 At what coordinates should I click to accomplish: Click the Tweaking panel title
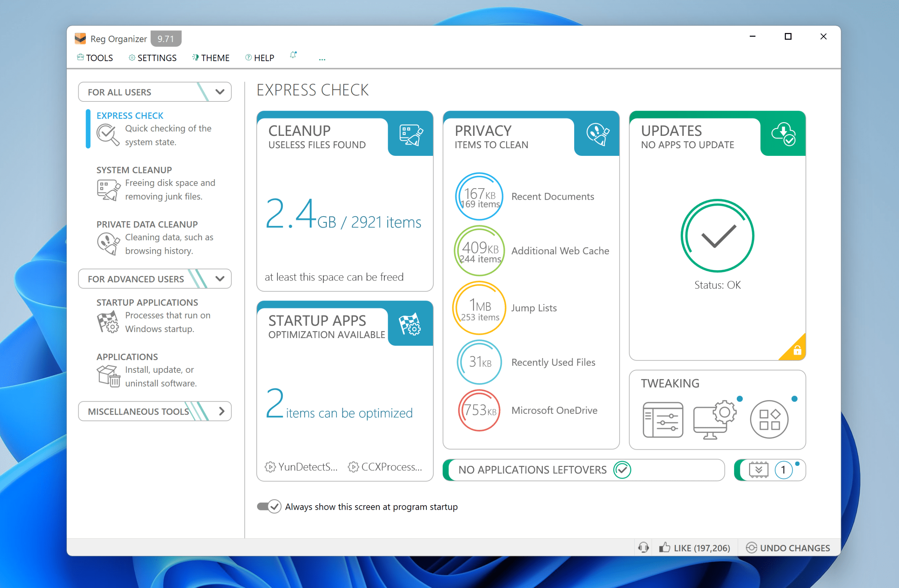pyautogui.click(x=670, y=384)
